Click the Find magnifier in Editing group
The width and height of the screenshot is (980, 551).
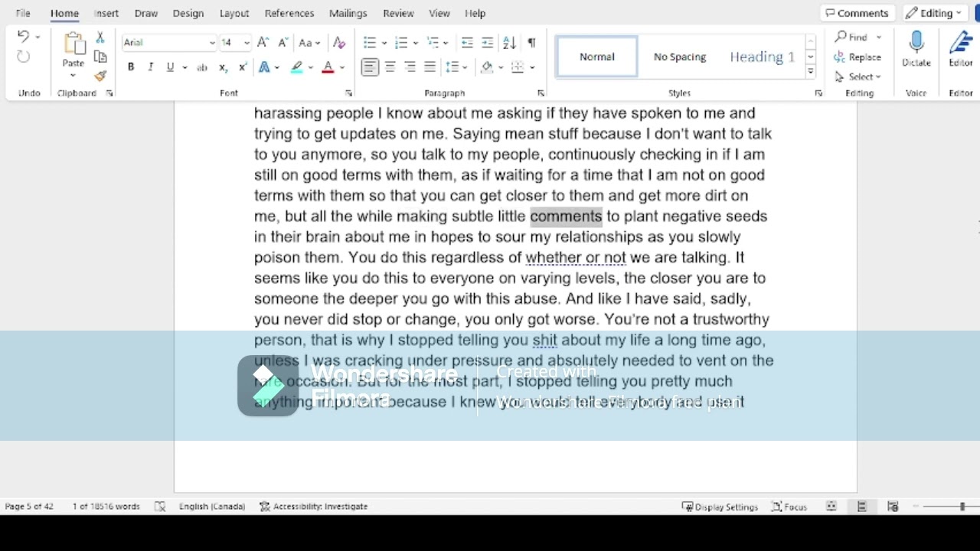[x=851, y=37]
